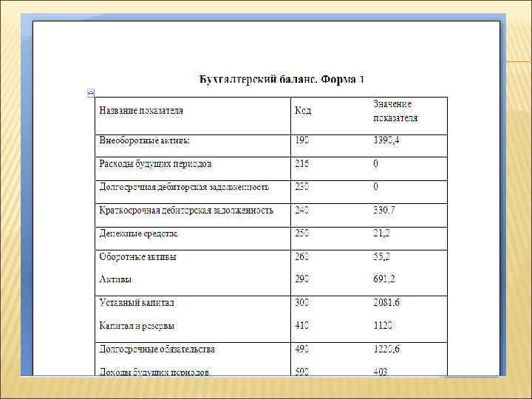
Task: Click row 'Долгосрочная дебиторская задолженность'
Action: 184,187
